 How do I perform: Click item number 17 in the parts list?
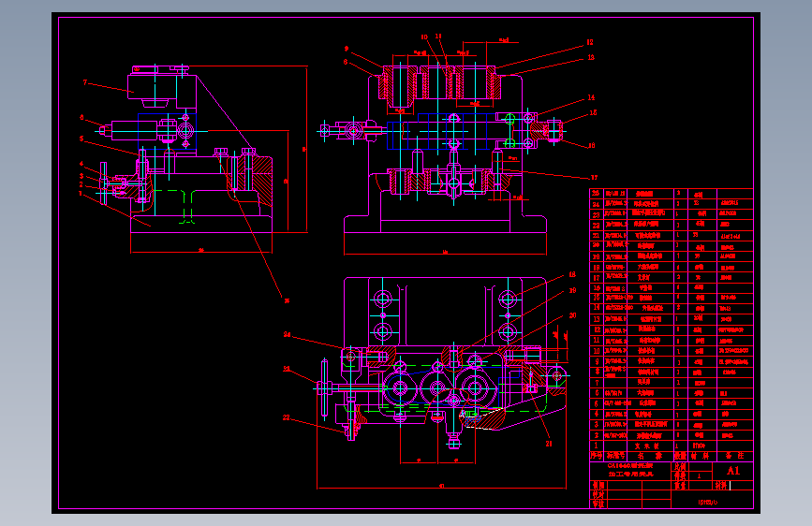(596, 277)
